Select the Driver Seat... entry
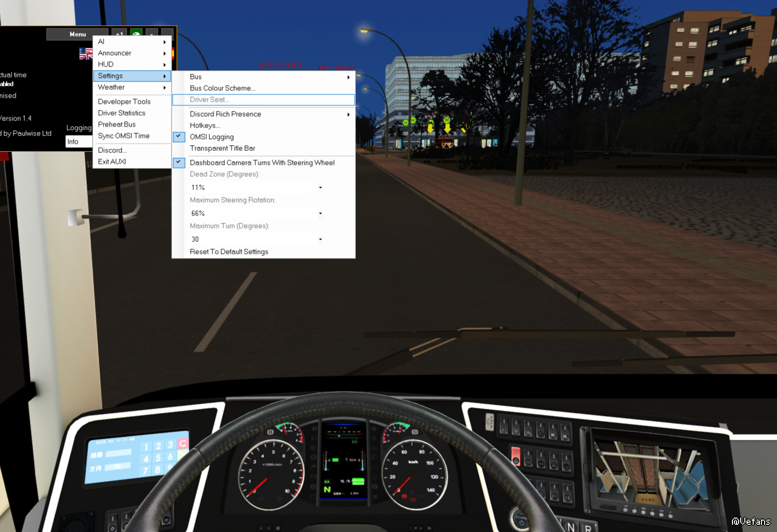777x532 pixels. tap(264, 99)
